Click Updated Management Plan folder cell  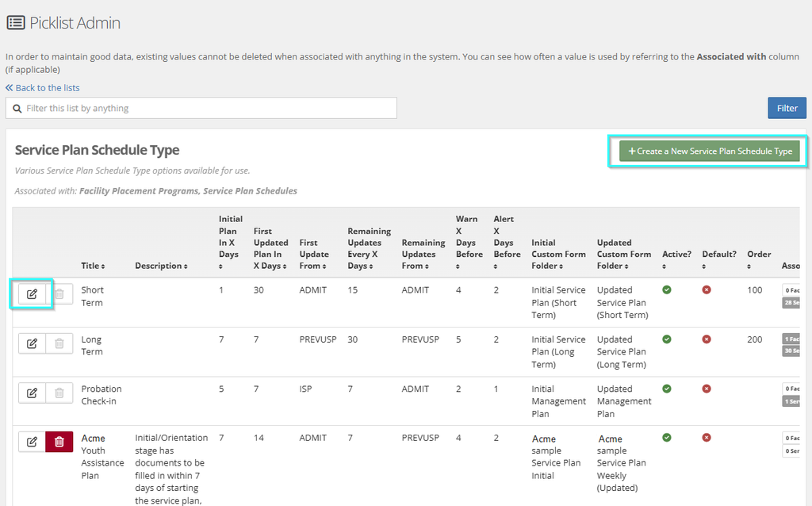[624, 401]
